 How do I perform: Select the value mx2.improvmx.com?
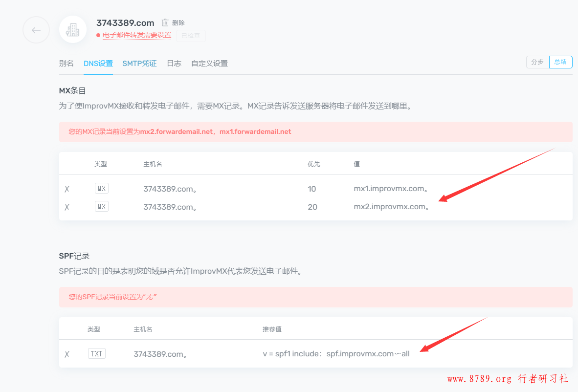(391, 207)
